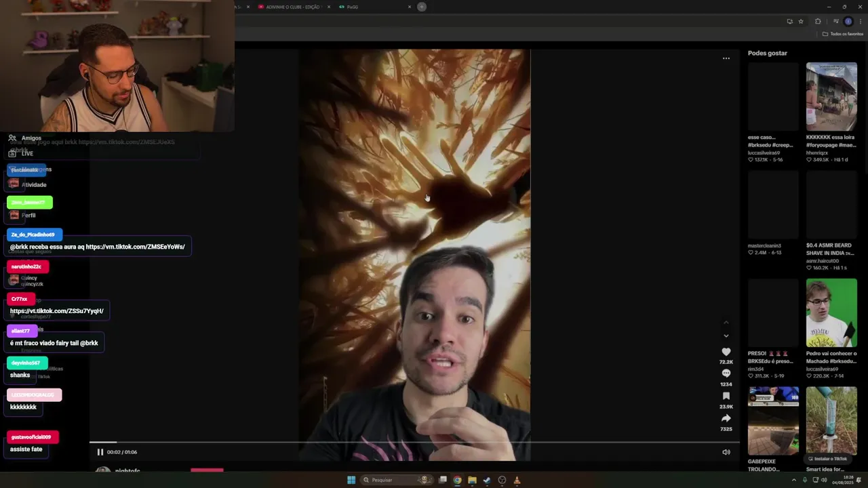Click the taskbar Pesquisar search box
This screenshot has width=868, height=488.
(398, 480)
